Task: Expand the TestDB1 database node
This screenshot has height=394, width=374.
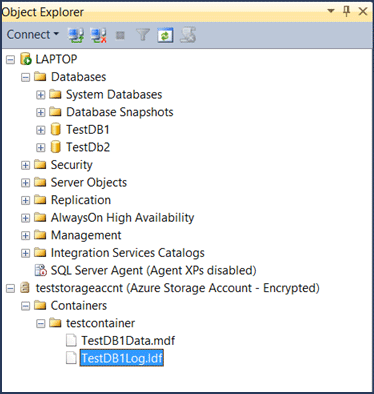Action: [x=40, y=130]
